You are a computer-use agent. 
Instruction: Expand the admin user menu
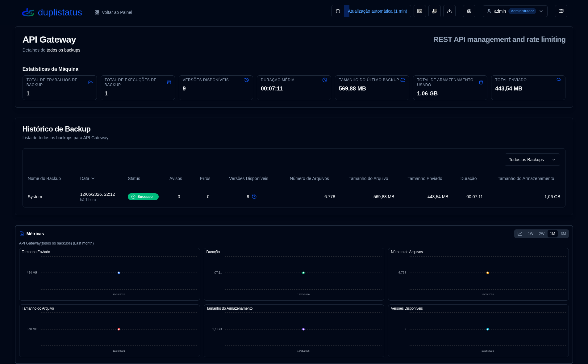coord(515,11)
